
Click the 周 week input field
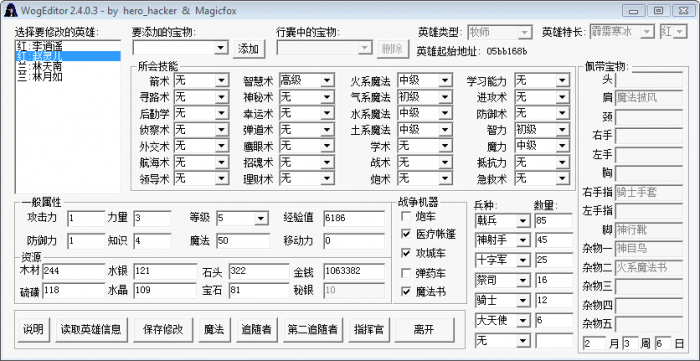click(631, 344)
